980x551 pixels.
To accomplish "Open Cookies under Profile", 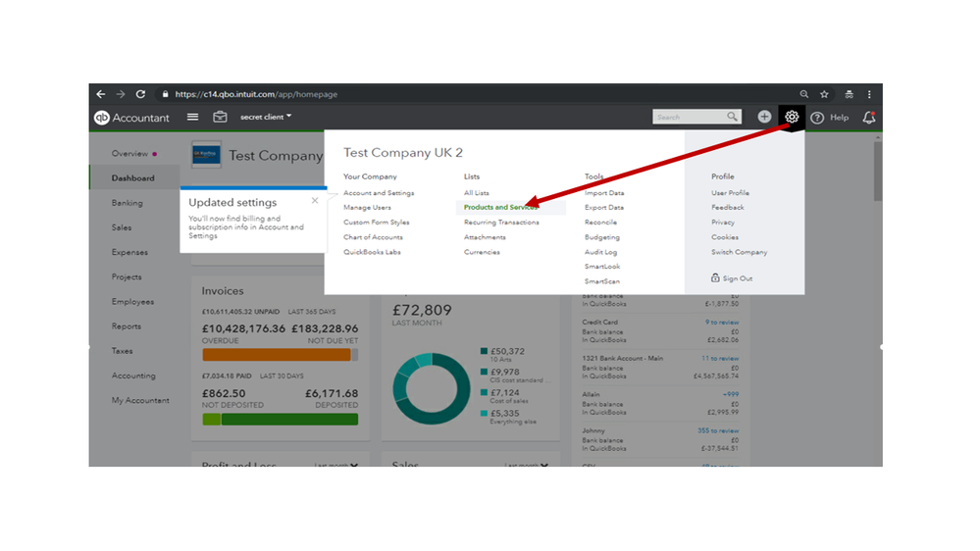I will [725, 237].
